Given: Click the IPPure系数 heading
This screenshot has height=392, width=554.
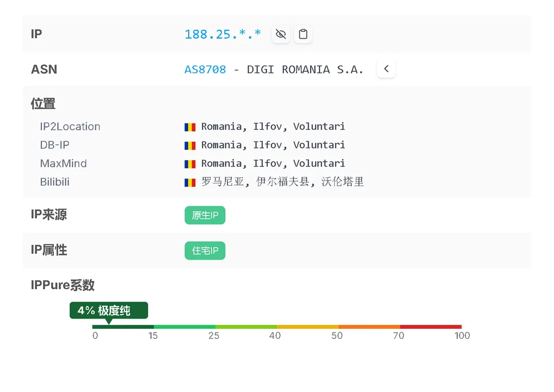Looking at the screenshot, I should click(x=63, y=285).
